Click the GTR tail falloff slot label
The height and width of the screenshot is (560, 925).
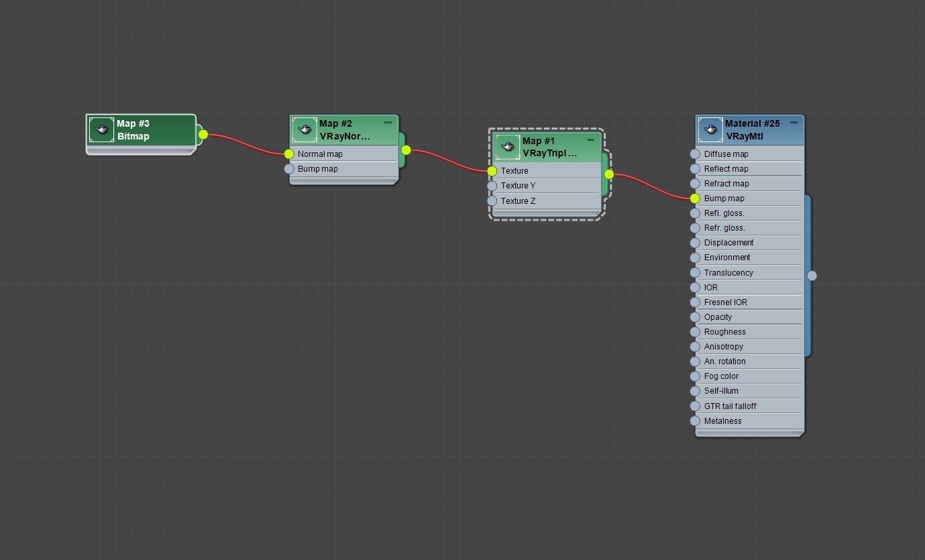730,406
